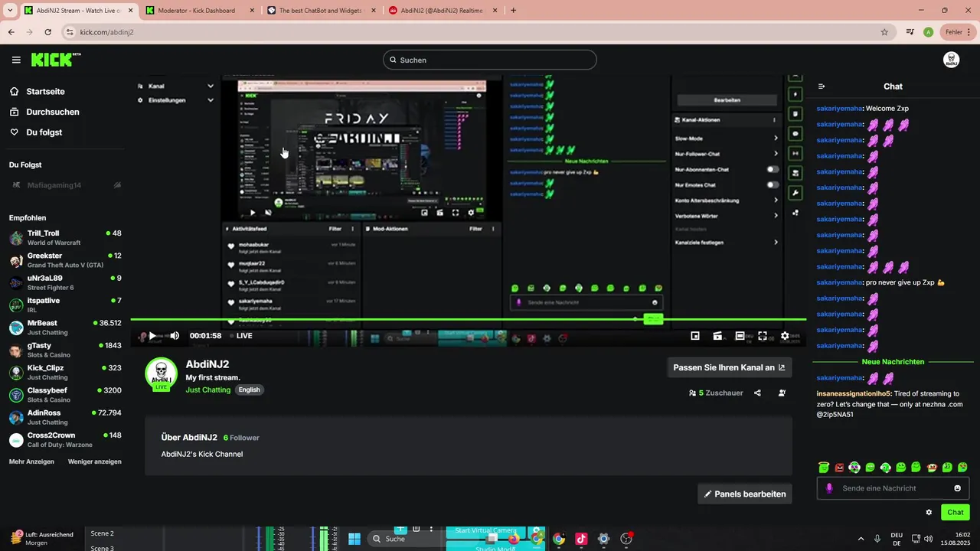
Task: Send message with green Chat button
Action: [955, 512]
